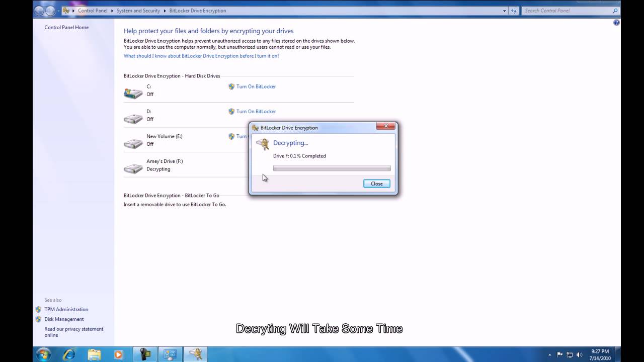644x362 pixels.
Task: Click the New Volume (E:) drive icon
Action: tap(133, 144)
